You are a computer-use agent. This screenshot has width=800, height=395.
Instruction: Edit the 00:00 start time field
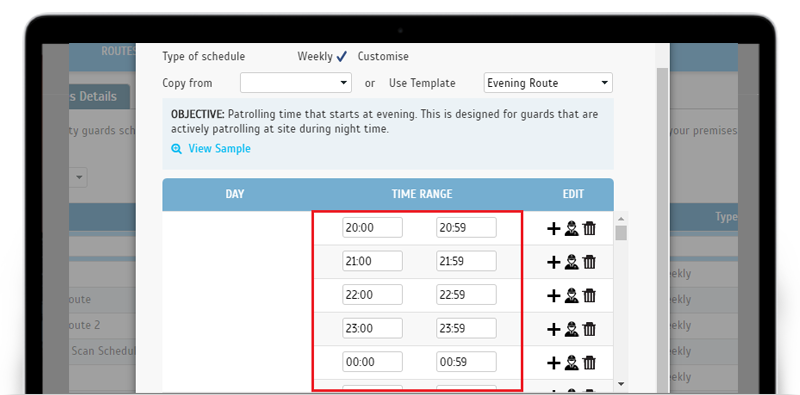(372, 362)
